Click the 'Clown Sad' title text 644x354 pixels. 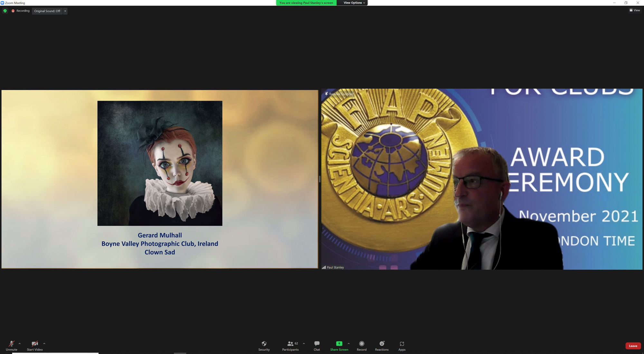(160, 252)
